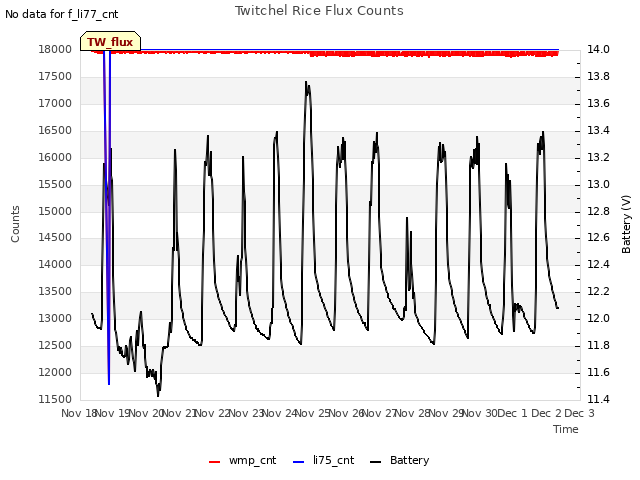Click the black Battery legend swatch
Image resolution: width=640 pixels, height=480 pixels.
pyautogui.click(x=376, y=462)
